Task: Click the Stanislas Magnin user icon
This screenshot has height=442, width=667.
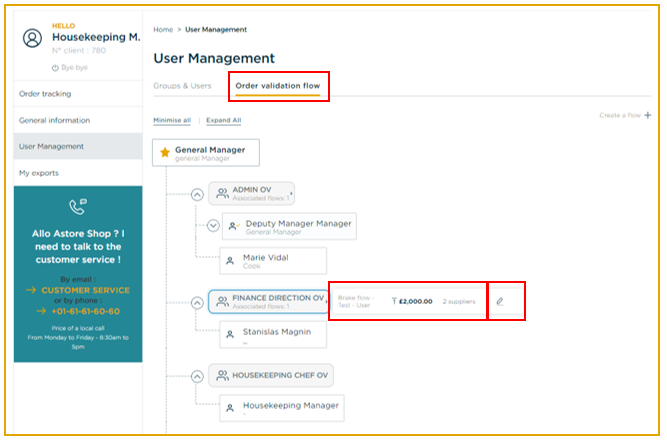Action: coord(230,334)
